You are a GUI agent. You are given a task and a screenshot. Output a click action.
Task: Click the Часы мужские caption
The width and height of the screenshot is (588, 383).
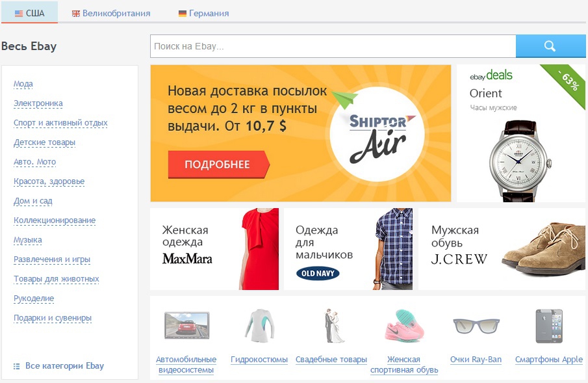click(494, 108)
